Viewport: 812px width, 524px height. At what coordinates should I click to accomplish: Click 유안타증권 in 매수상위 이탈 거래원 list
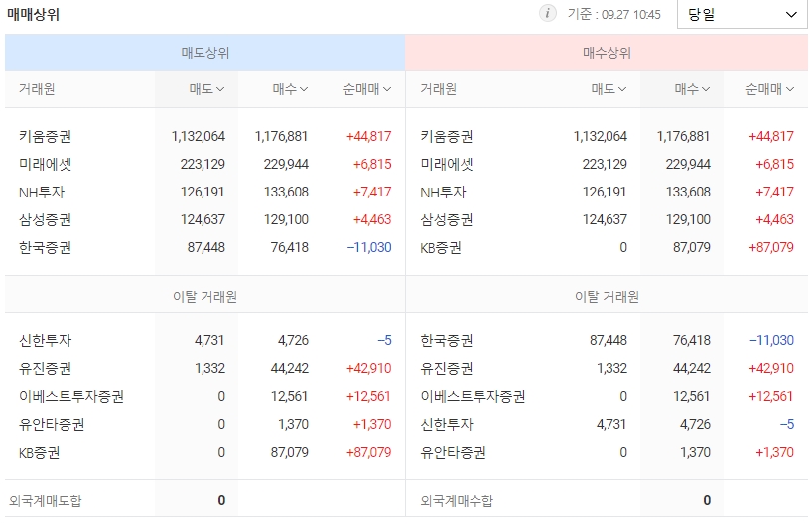pyautogui.click(x=453, y=452)
